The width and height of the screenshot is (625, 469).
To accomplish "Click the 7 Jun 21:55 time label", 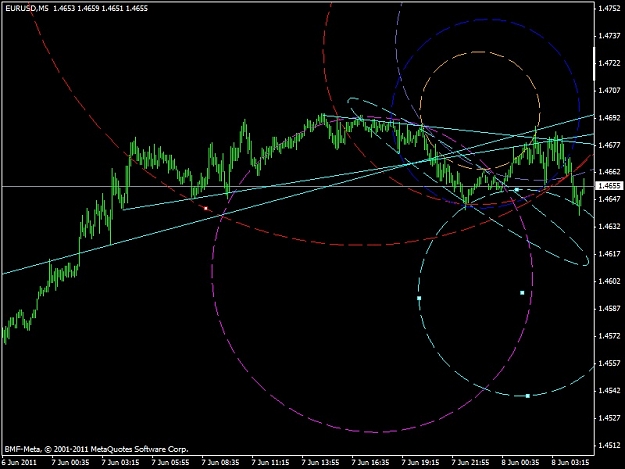I will (470, 463).
